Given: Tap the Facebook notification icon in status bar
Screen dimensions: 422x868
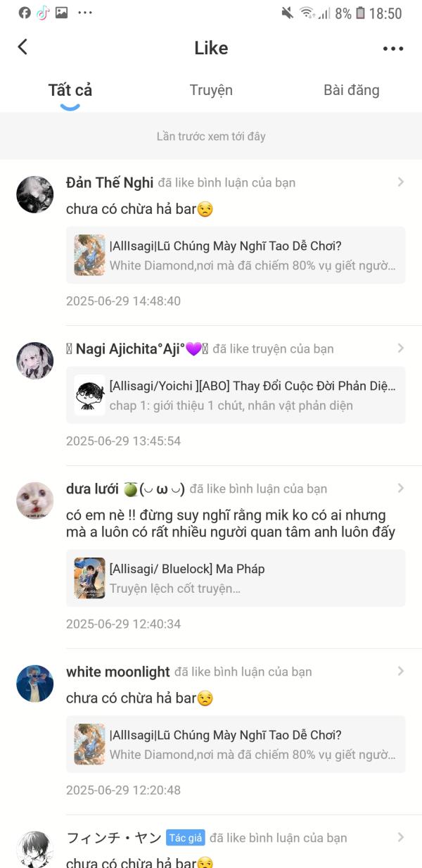Looking at the screenshot, I should point(25,13).
